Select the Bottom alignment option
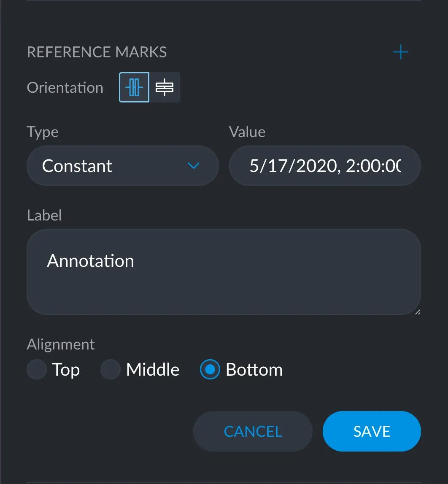Viewport: 448px width, 484px height. [x=209, y=369]
